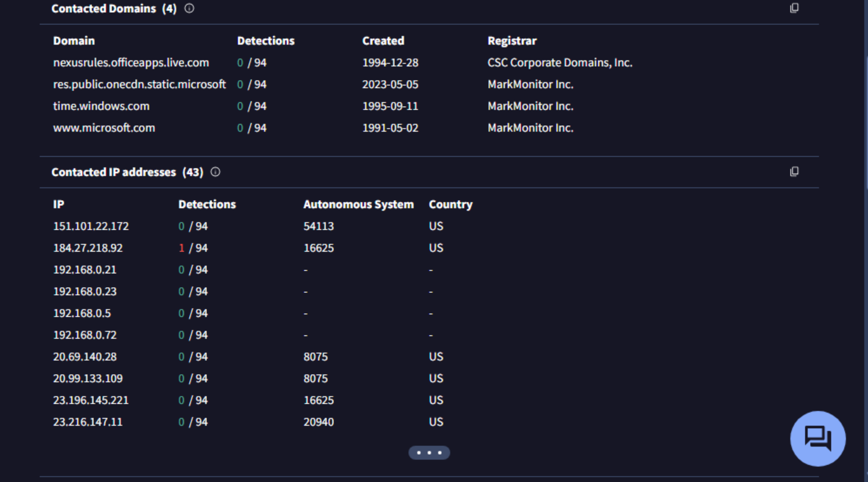
Task: Click the 1 / 94 detection score
Action: [193, 248]
